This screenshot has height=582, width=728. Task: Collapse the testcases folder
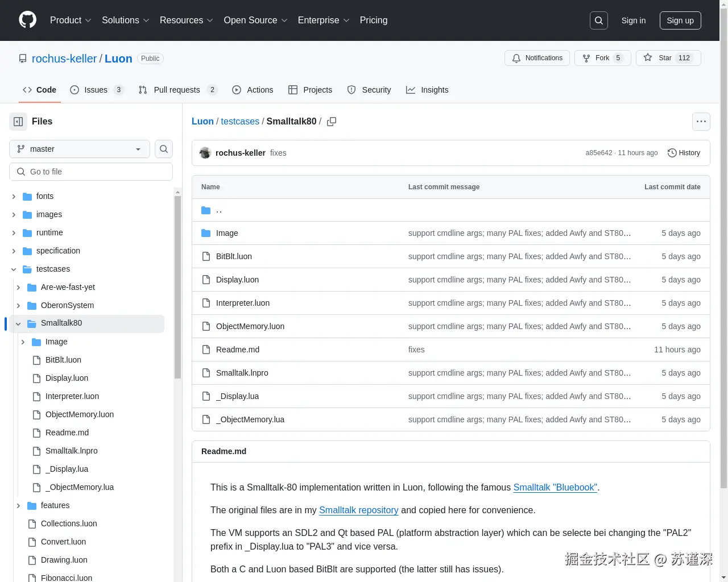14,269
